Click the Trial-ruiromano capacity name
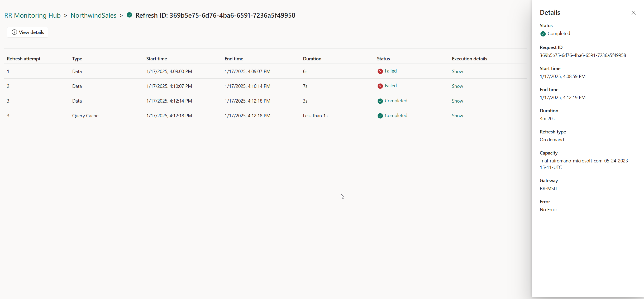 pyautogui.click(x=585, y=164)
